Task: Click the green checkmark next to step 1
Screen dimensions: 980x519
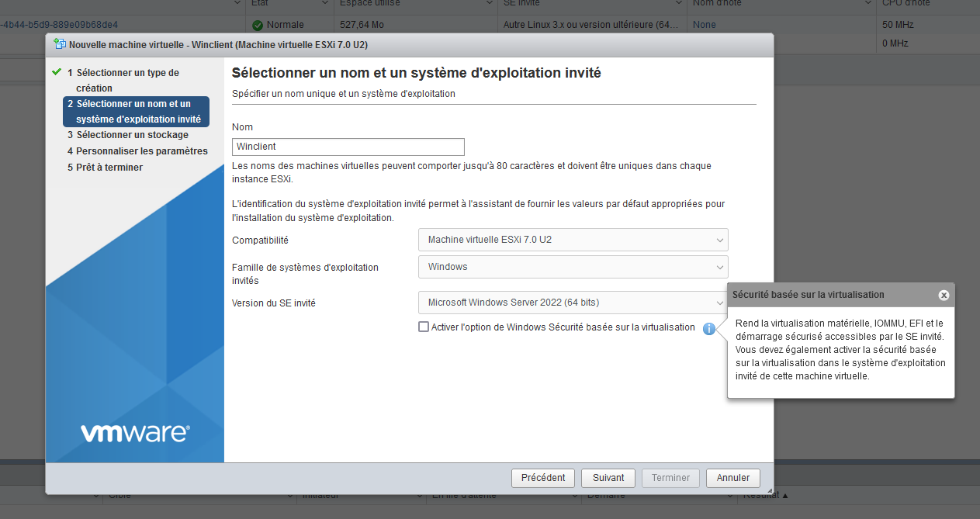Action: 57,72
